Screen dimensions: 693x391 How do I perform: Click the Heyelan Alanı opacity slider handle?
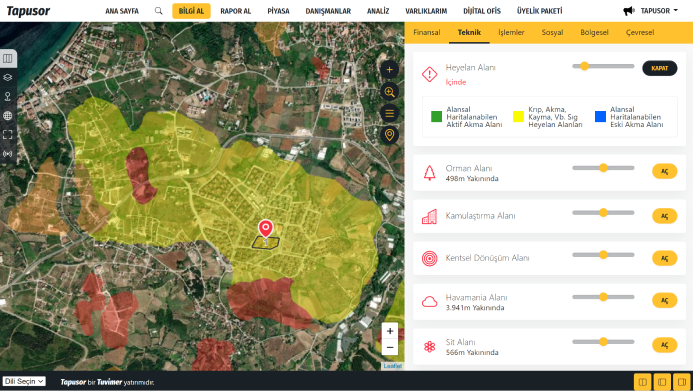click(584, 66)
